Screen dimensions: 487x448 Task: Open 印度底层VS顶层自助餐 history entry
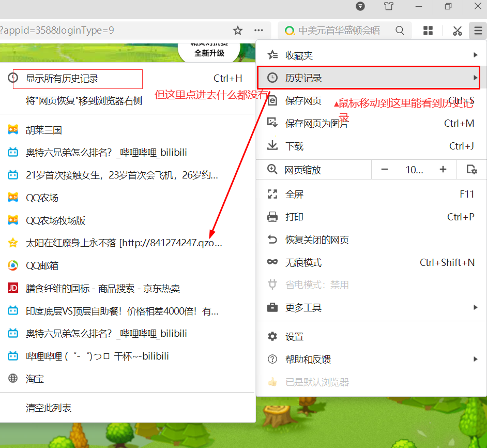click(127, 311)
